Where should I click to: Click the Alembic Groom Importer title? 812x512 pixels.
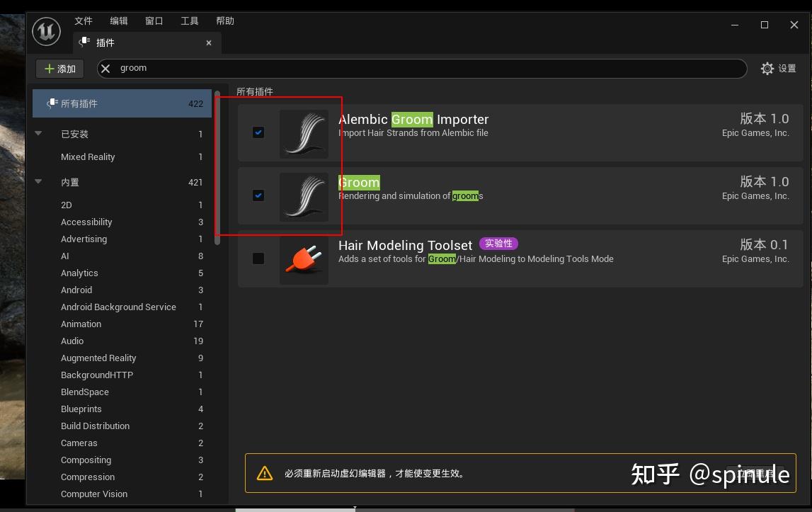pos(413,120)
